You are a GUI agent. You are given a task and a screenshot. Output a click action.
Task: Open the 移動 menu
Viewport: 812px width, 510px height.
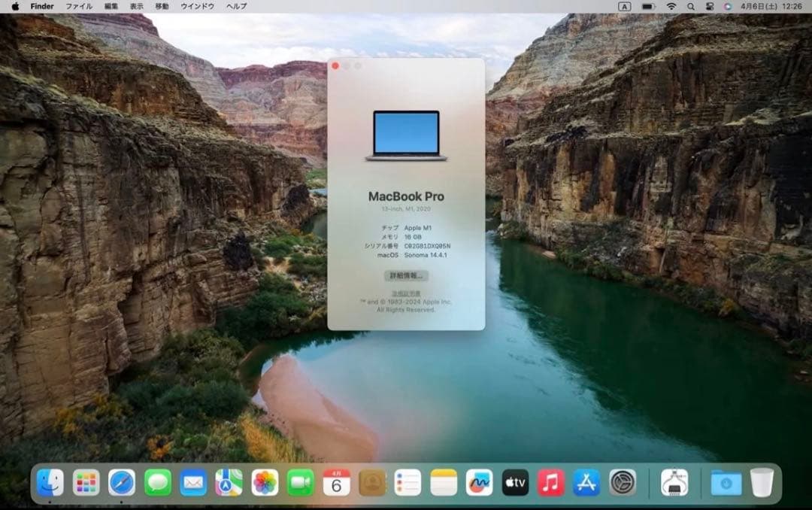click(162, 6)
